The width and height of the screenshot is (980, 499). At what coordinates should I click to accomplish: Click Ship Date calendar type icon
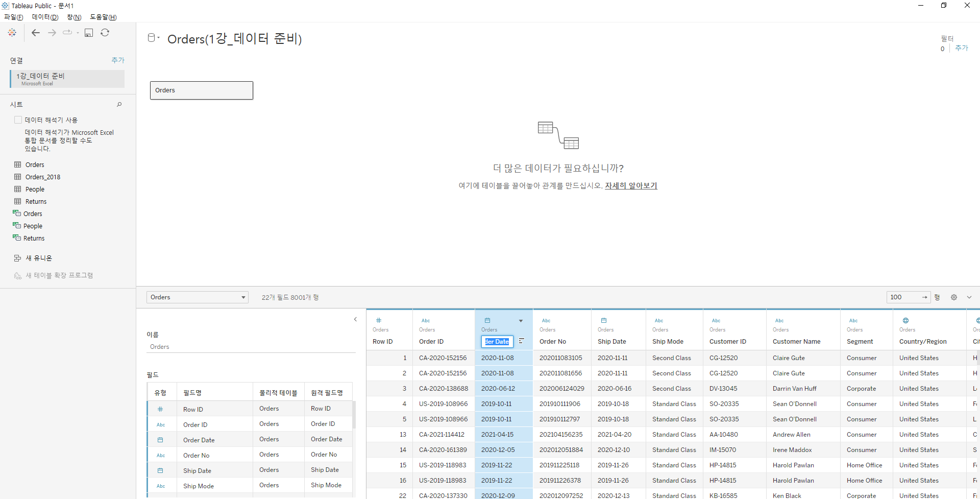tap(604, 321)
